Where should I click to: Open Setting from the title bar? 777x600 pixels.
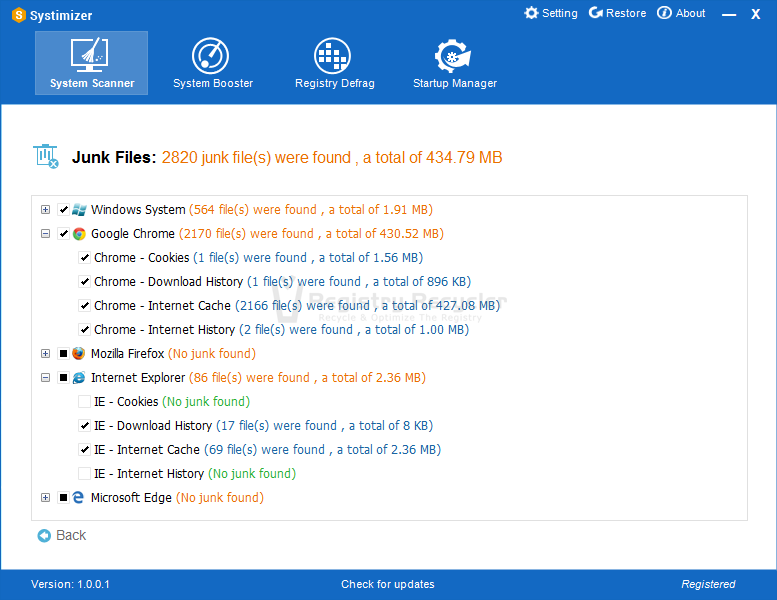[551, 13]
